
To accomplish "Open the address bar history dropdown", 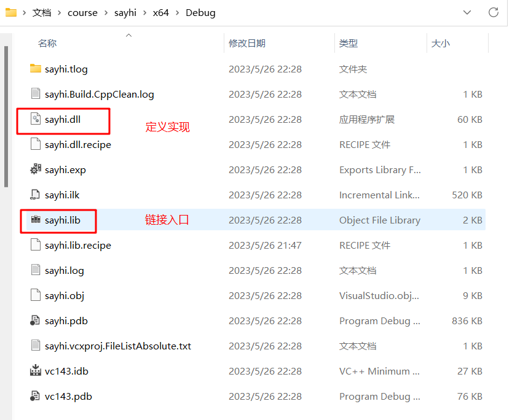I will click(467, 12).
